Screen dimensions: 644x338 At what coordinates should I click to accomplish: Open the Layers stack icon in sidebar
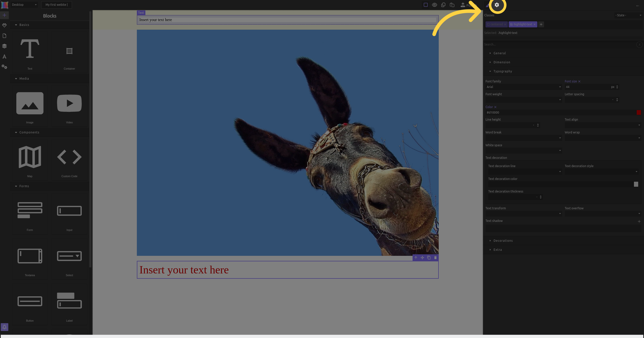coord(5,46)
